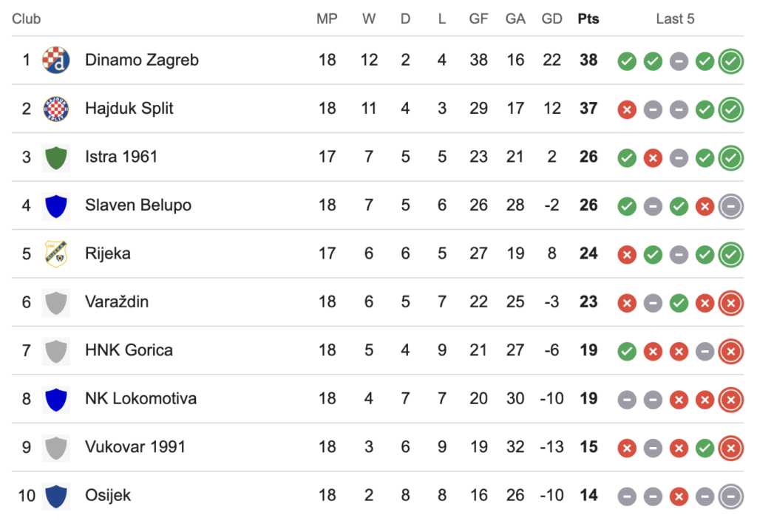Click Slaven Belupo's circled draw result icon
The image size is (757, 532).
[x=731, y=205]
